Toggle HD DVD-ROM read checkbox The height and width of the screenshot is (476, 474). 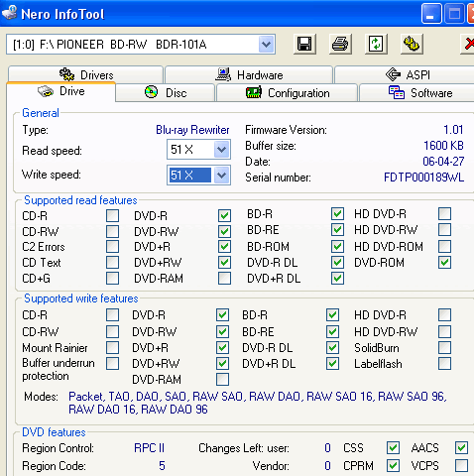(444, 247)
